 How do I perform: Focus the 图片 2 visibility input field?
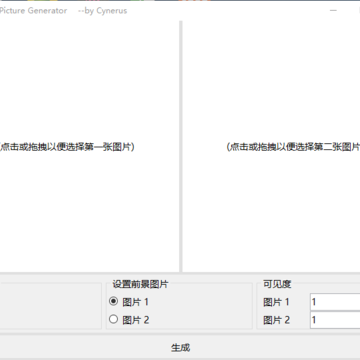[x=335, y=320]
